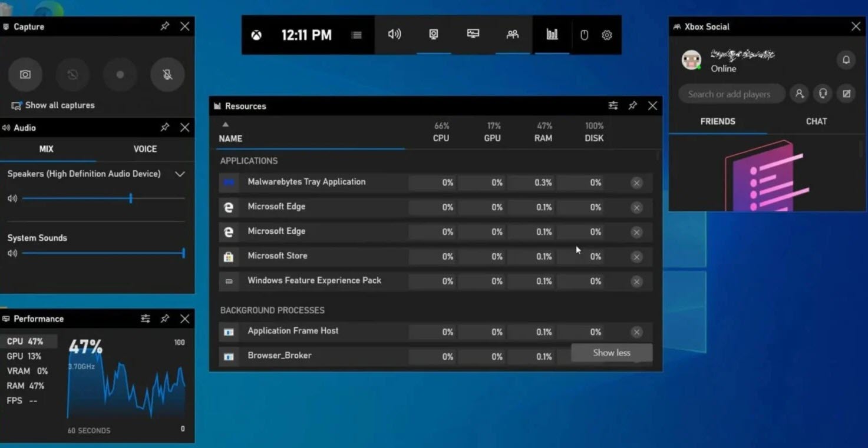Image resolution: width=868 pixels, height=448 pixels.
Task: Switch to the FRIENDS tab
Action: (x=718, y=121)
